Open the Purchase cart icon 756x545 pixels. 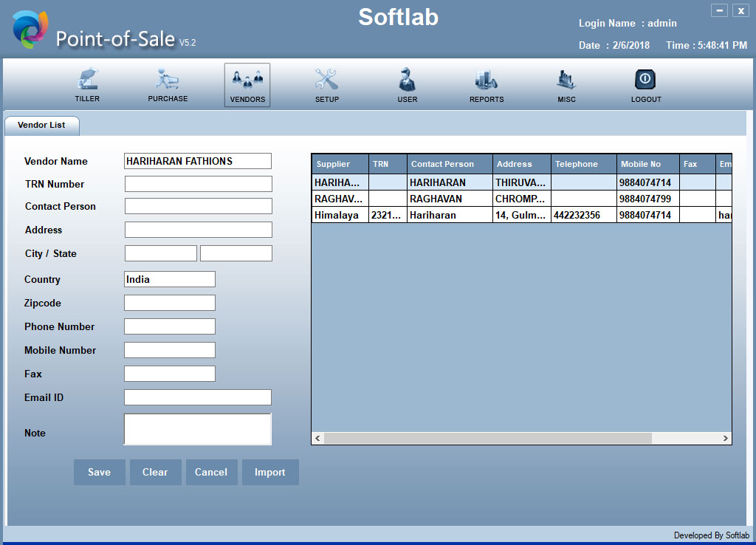pos(168,80)
